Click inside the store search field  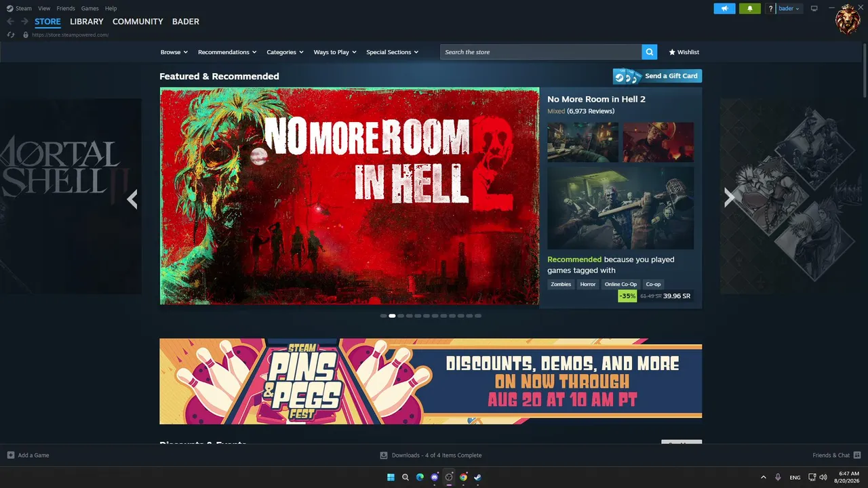click(x=541, y=52)
